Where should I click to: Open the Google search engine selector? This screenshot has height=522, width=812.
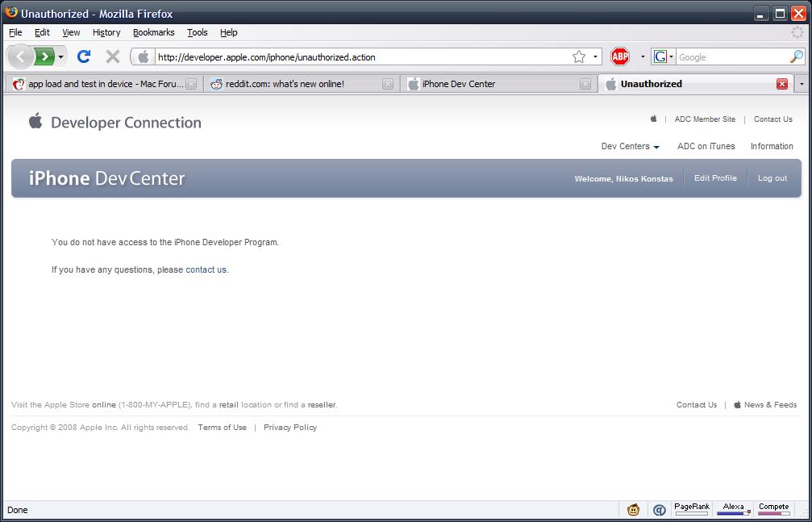click(664, 57)
